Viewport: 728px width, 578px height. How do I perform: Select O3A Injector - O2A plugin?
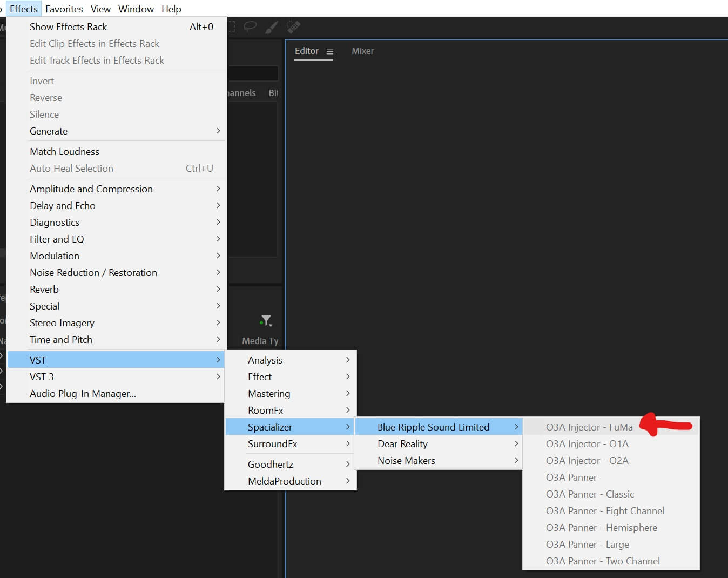(x=611, y=460)
